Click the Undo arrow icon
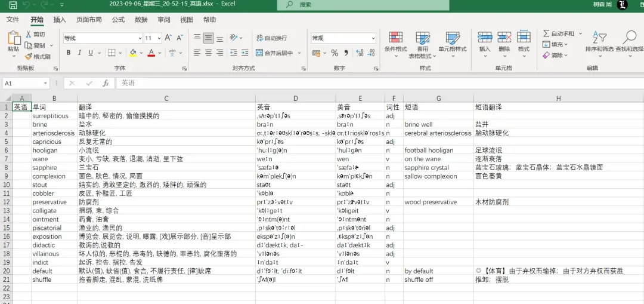Image resolution: width=644 pixels, height=304 pixels. [26, 5]
